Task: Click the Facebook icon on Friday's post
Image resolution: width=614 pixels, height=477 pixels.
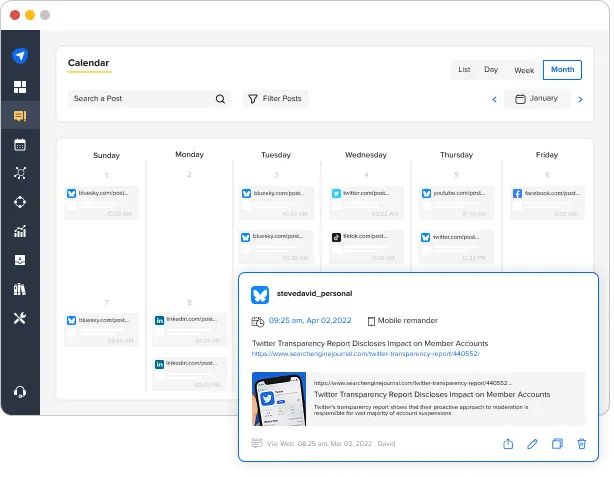Action: pos(517,193)
